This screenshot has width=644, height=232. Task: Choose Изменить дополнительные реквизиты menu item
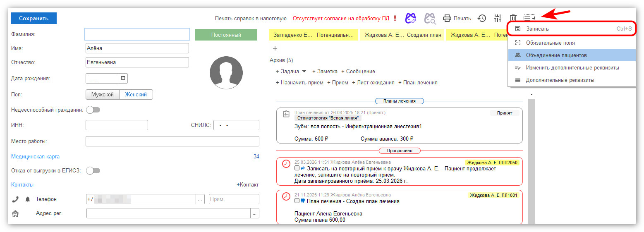[572, 67]
